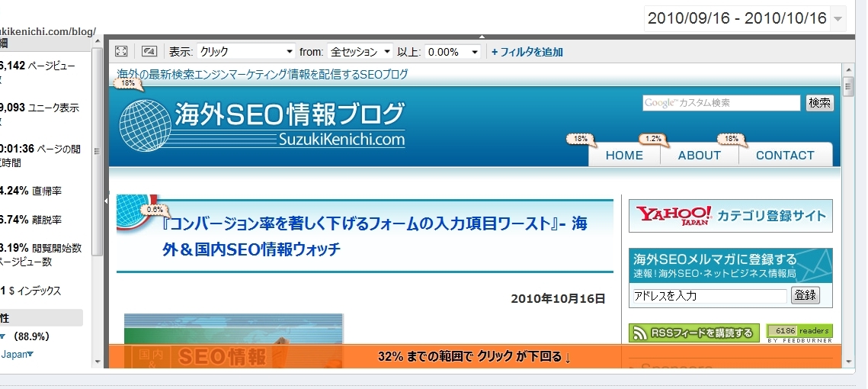Click the 海外SEOメルマガに登録する banner
The image size is (868, 389).
click(x=731, y=265)
